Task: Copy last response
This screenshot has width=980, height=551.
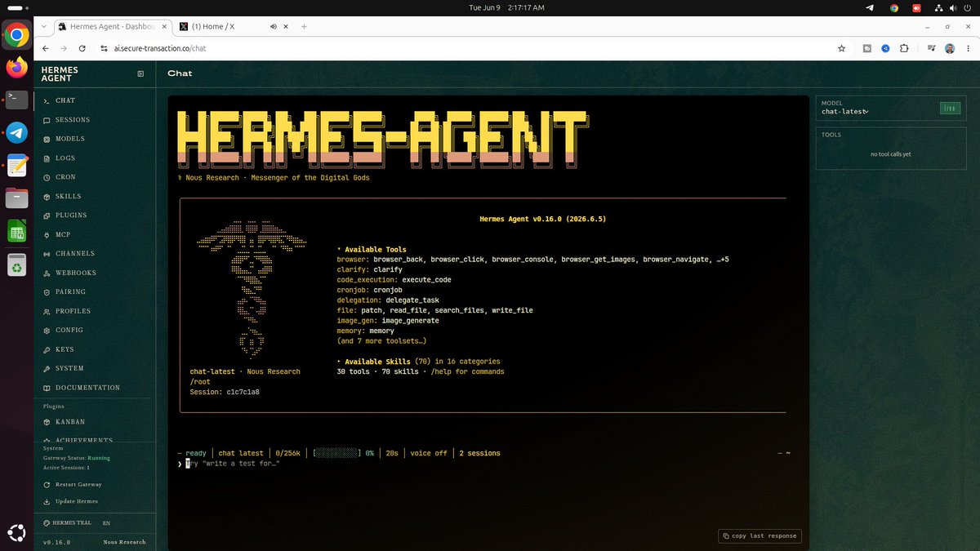Action: [x=759, y=535]
